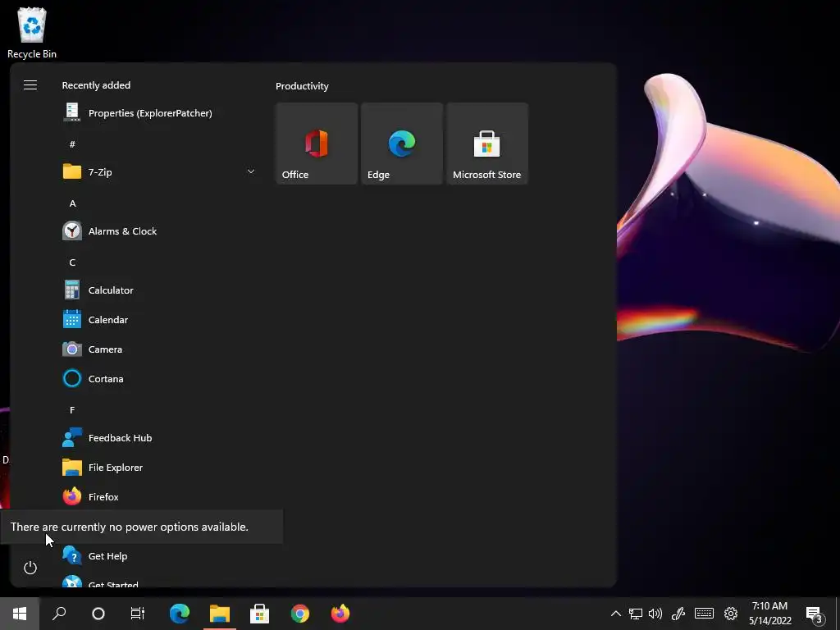The width and height of the screenshot is (840, 630).
Task: Open the Calendar app
Action: (x=159, y=319)
